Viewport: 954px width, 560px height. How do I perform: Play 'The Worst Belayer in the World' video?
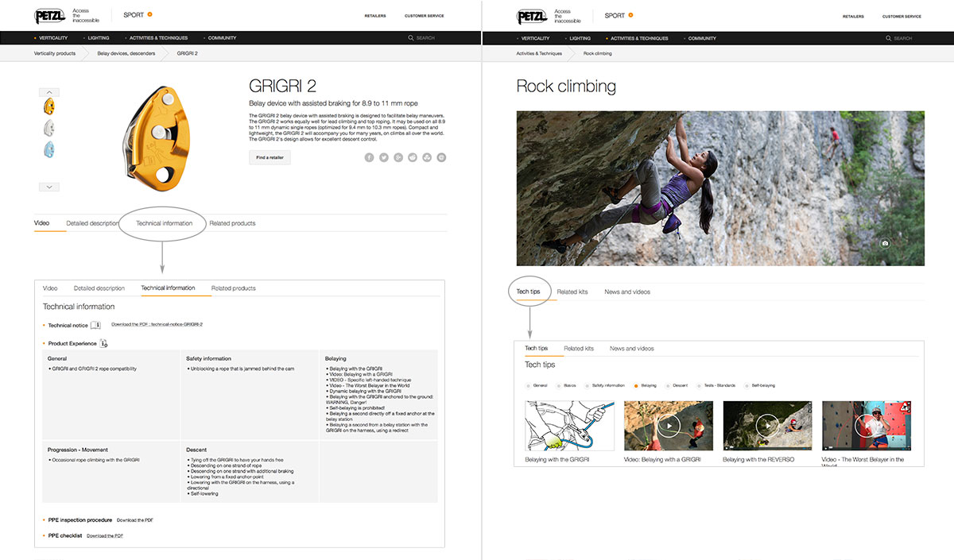(867, 426)
